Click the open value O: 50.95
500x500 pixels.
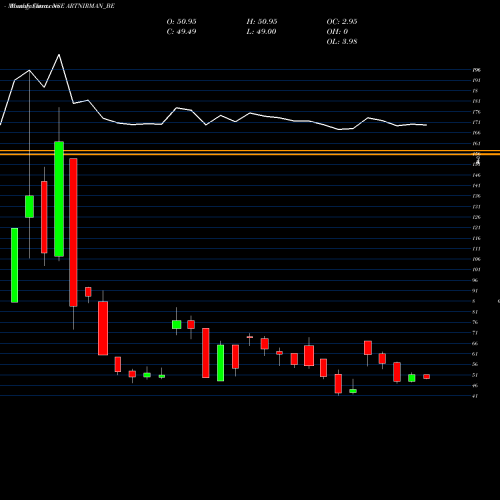[x=181, y=22]
